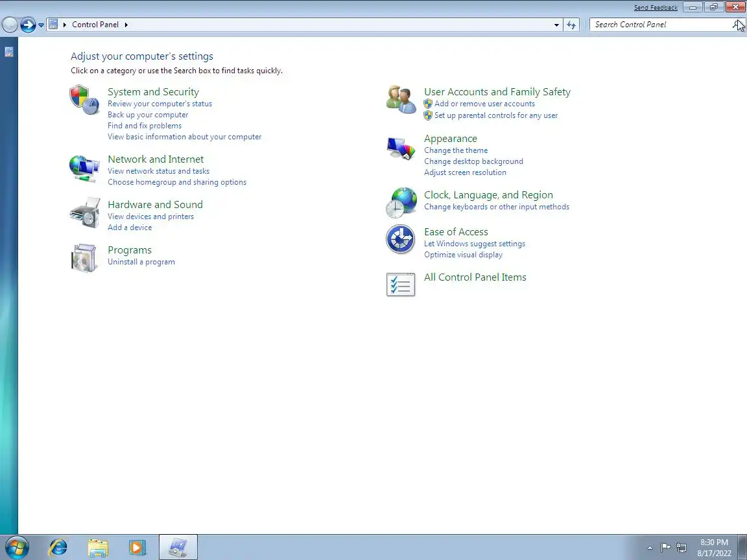Click View basic information about your computer
Image resolution: width=747 pixels, height=560 pixels.
coord(185,137)
